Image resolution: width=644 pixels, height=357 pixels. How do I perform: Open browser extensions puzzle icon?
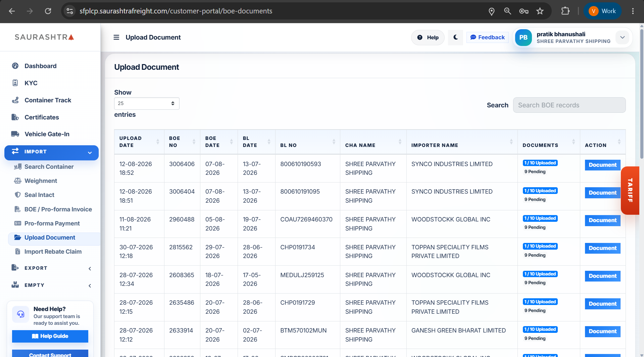click(x=565, y=11)
